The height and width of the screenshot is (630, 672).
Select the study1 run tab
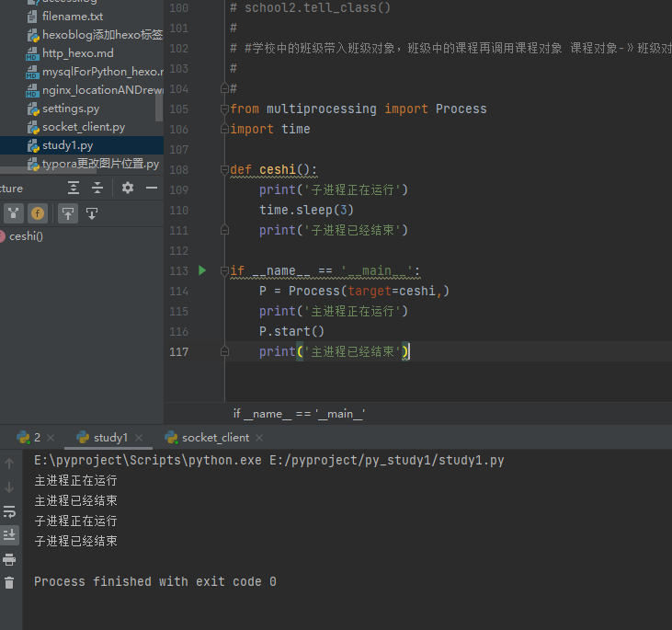pyautogui.click(x=110, y=438)
